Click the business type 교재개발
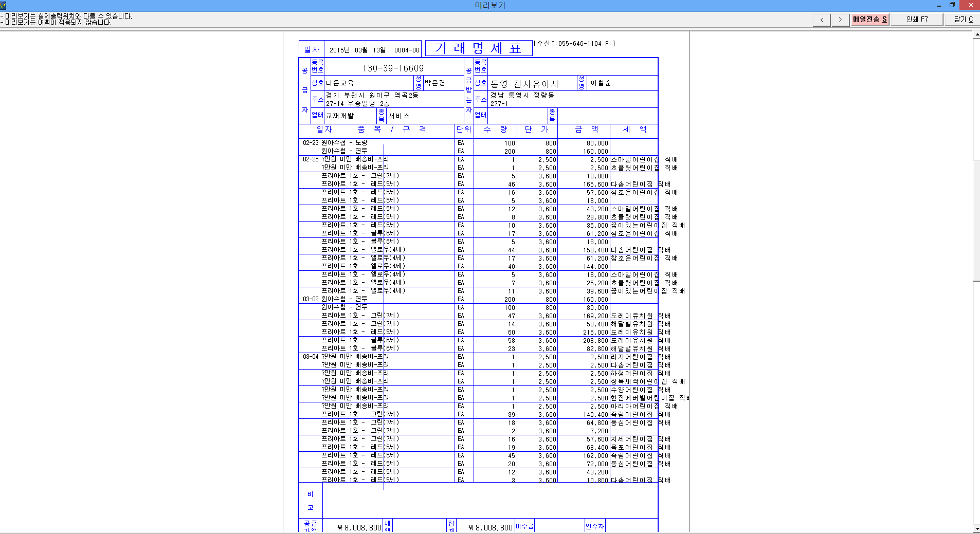980x534 pixels. (340, 116)
